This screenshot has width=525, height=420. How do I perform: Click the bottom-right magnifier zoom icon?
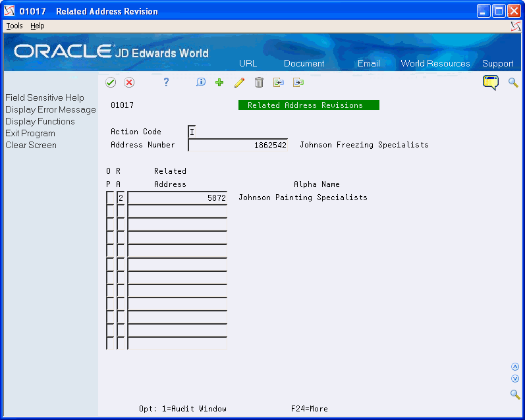click(x=515, y=394)
